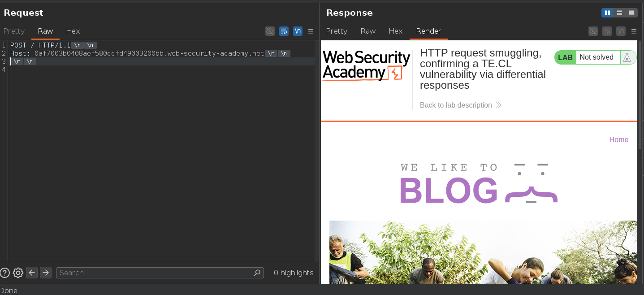The width and height of the screenshot is (644, 295).
Task: Go to previous search match arrow
Action: tap(32, 273)
